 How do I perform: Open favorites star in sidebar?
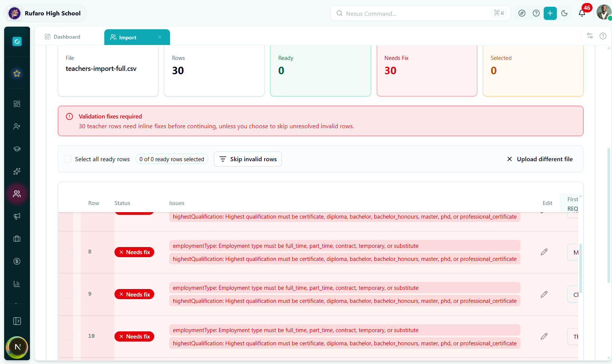17,73
